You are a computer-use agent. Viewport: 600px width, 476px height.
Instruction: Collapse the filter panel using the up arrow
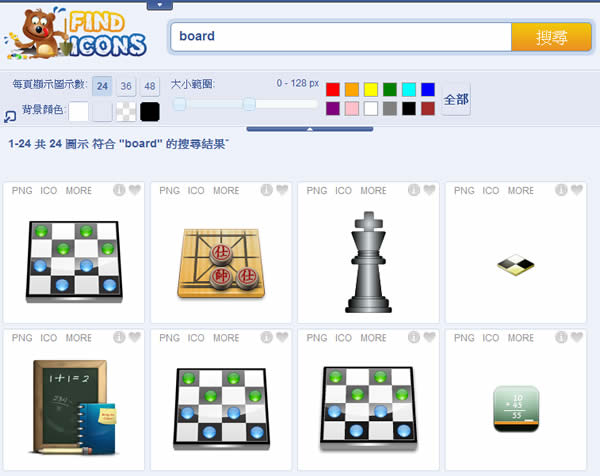(x=310, y=128)
